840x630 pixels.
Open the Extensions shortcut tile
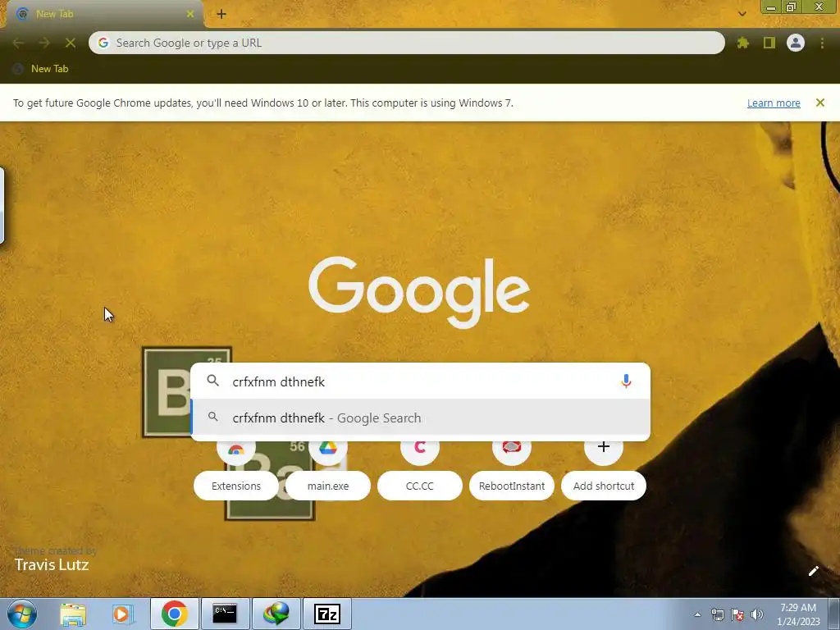236,486
